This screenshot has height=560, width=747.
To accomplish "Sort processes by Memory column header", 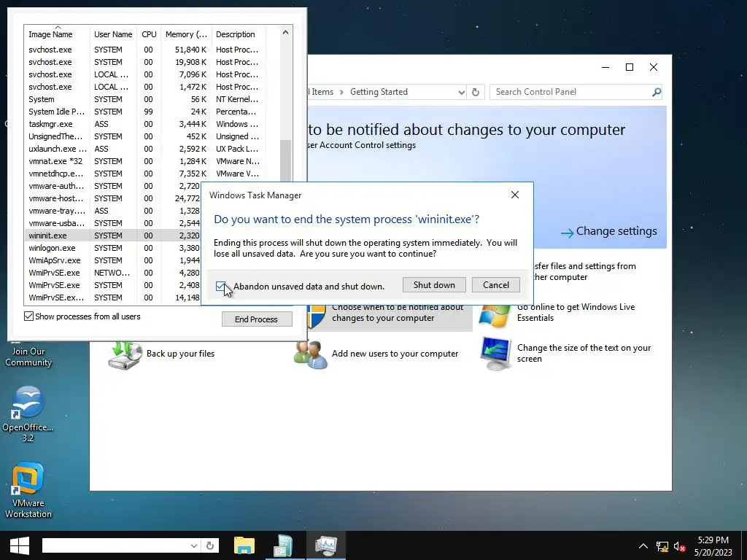I will pos(186,34).
